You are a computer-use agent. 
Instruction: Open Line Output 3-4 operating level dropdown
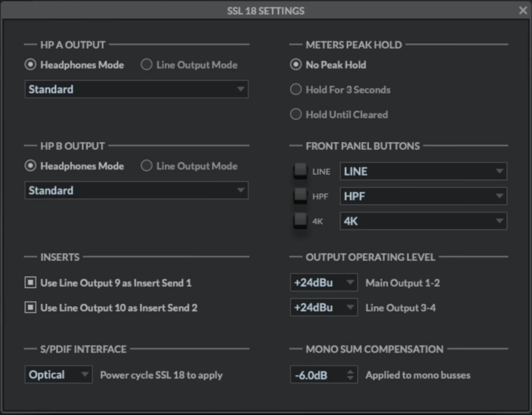[x=324, y=307]
